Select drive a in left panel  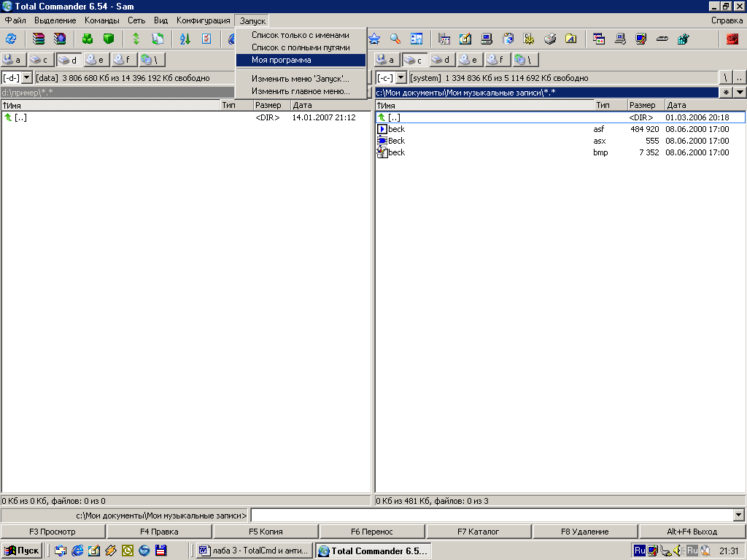pyautogui.click(x=13, y=60)
